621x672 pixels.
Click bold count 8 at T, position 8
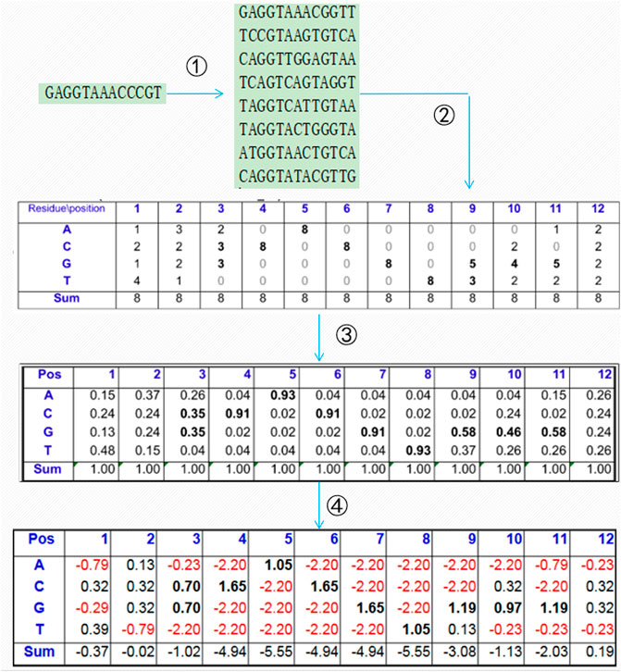click(429, 280)
